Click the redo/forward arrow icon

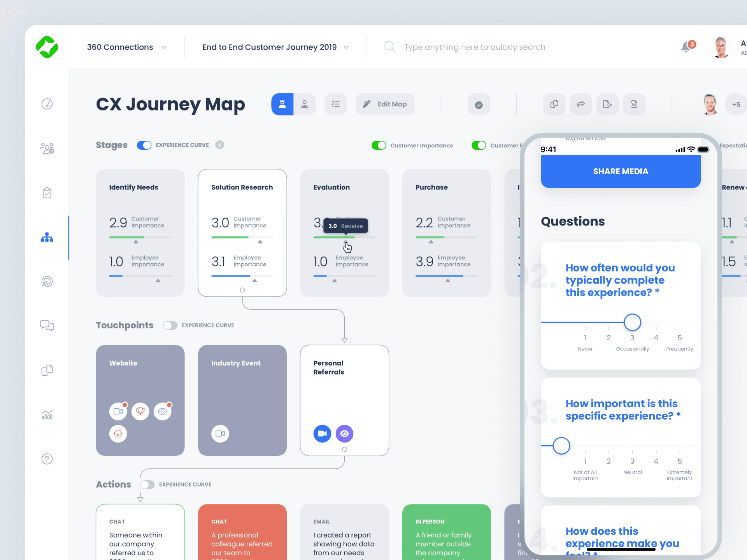[580, 104]
